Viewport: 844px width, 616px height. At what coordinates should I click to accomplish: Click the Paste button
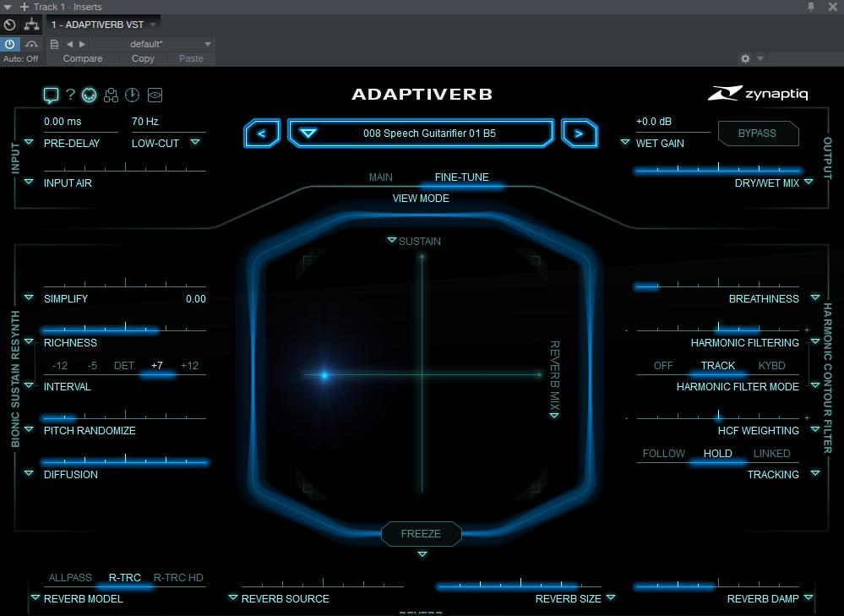[191, 58]
